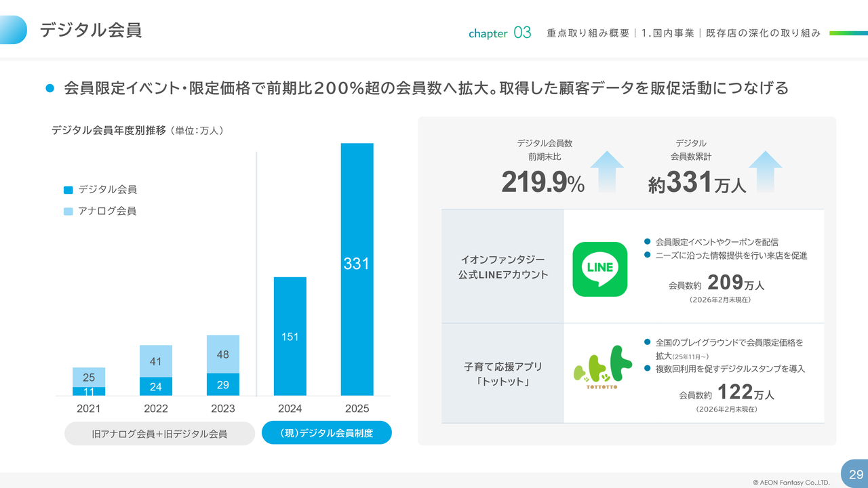This screenshot has height=488, width=868.
Task: Click the イオンファンタジー公式LINEアカウント cell
Action: point(502,266)
